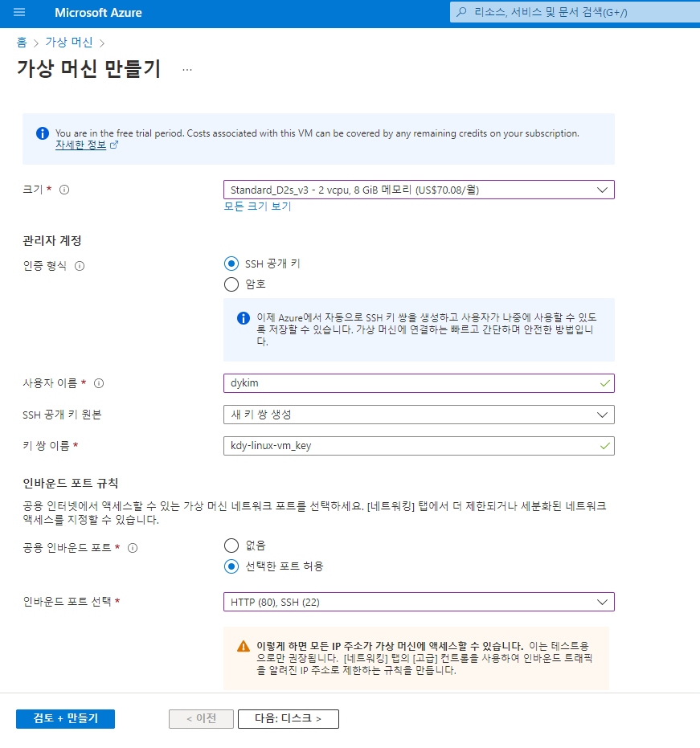The height and width of the screenshot is (748, 700).
Task: Click the search magnifier icon
Action: [461, 12]
